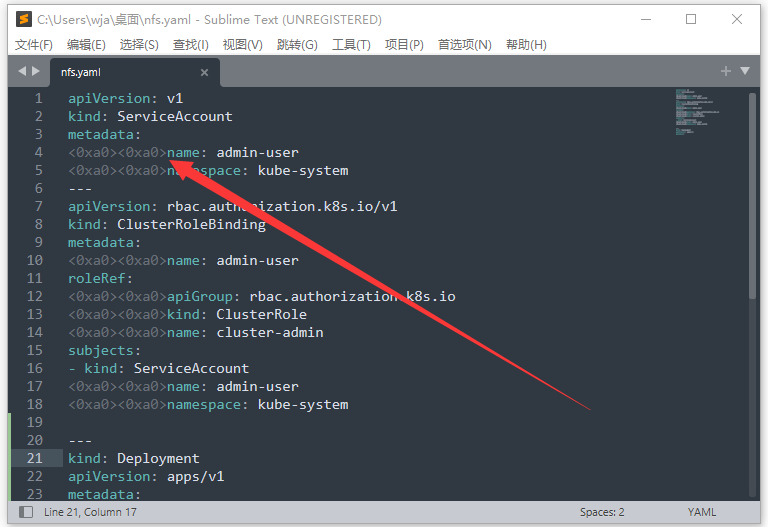Click Line 21, Column 17 status text
Viewport: 768px width, 527px height.
pyautogui.click(x=90, y=512)
